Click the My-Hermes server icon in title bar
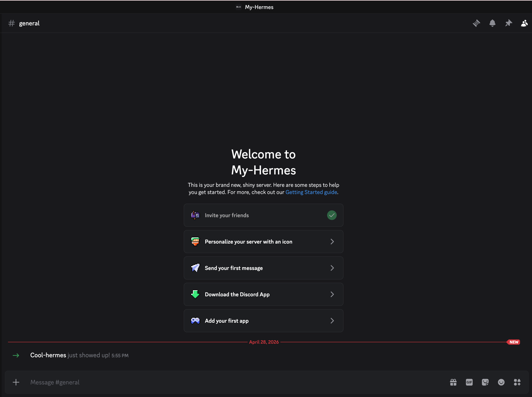Image resolution: width=532 pixels, height=397 pixels. [238, 7]
